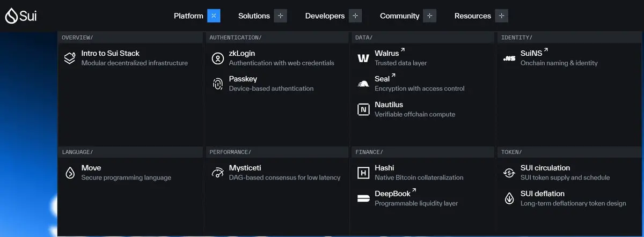644x237 pixels.
Task: Expand the Resources menu plus button
Action: pyautogui.click(x=501, y=16)
